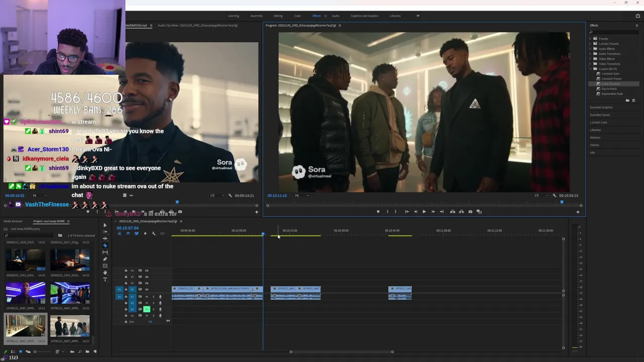644x362 pixels.
Task: Expand the Video Transitions folder
Action: [x=590, y=64]
